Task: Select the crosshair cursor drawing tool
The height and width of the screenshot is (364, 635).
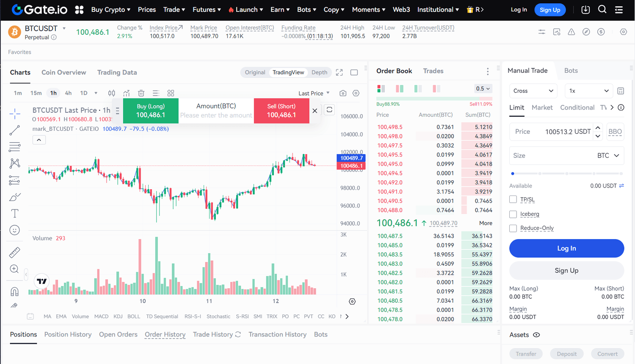Action: point(15,113)
